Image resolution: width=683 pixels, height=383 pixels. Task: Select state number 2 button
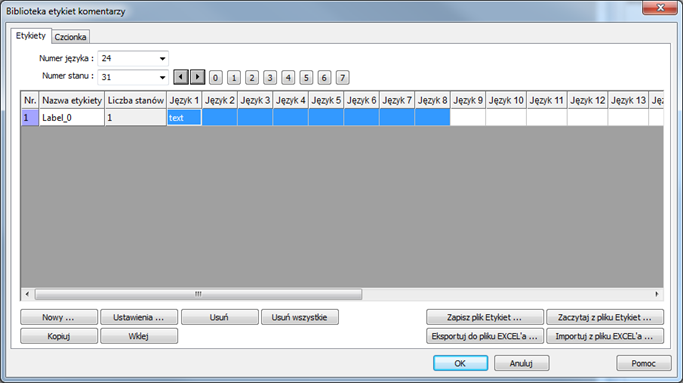(x=252, y=78)
